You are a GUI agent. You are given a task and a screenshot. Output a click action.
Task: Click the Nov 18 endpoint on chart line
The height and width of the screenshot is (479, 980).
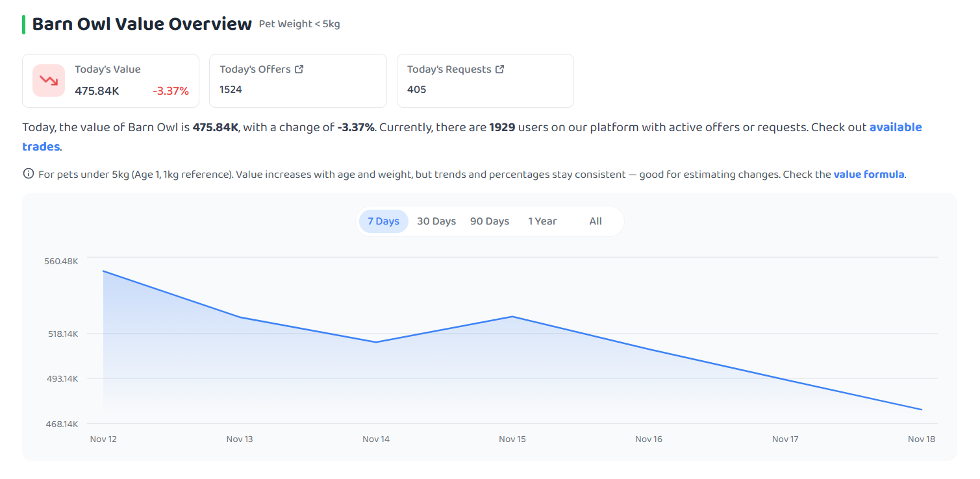(x=922, y=410)
